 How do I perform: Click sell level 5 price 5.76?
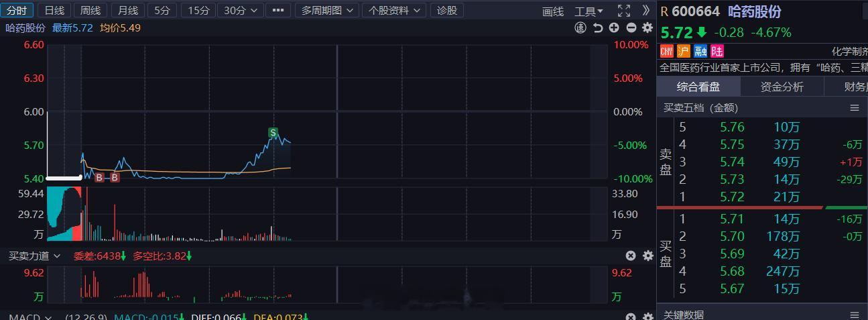click(x=732, y=127)
